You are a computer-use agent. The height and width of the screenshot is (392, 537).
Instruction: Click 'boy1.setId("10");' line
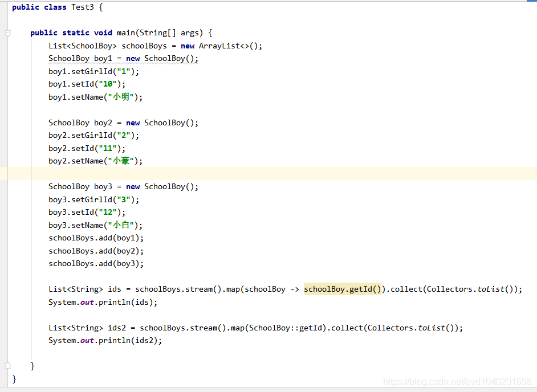click(87, 84)
